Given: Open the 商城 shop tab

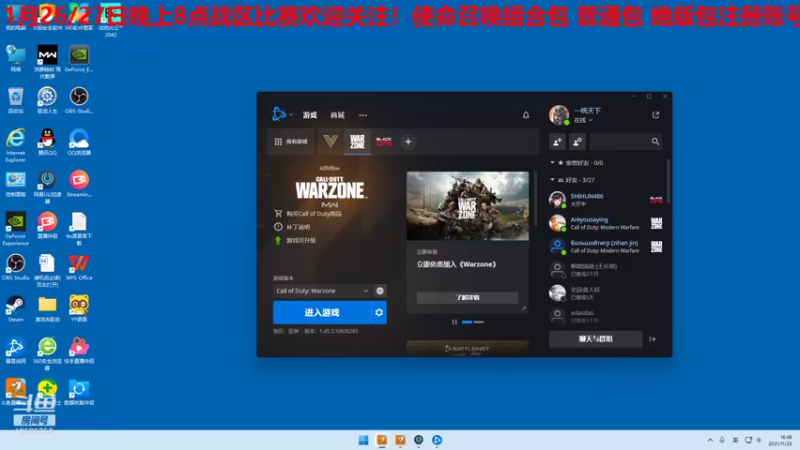Looking at the screenshot, I should point(337,115).
